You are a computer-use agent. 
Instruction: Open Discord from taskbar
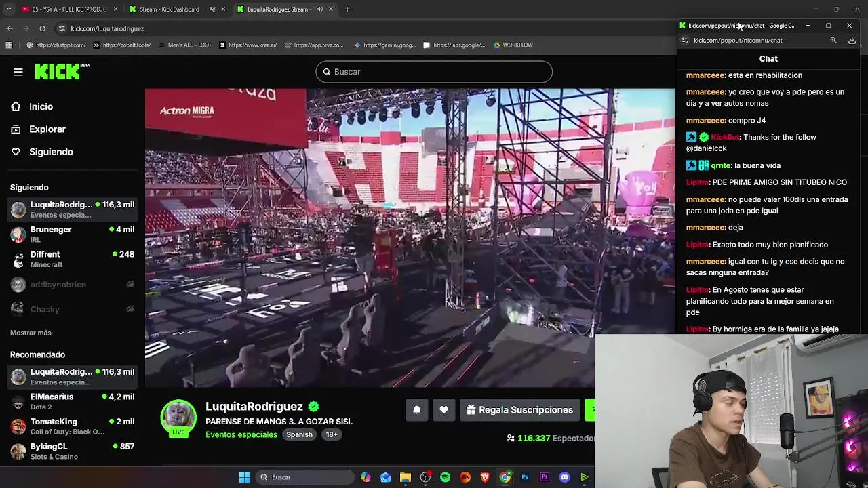click(564, 477)
